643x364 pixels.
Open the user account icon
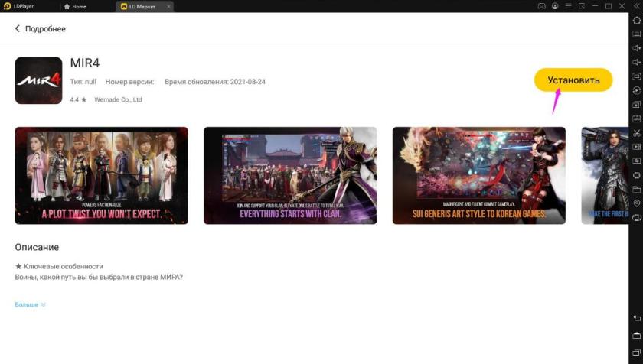click(x=555, y=6)
